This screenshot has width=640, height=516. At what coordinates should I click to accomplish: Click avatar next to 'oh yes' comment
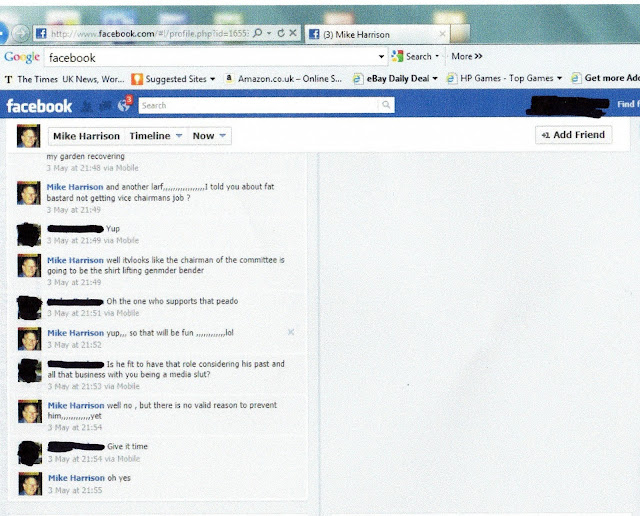[x=30, y=484]
